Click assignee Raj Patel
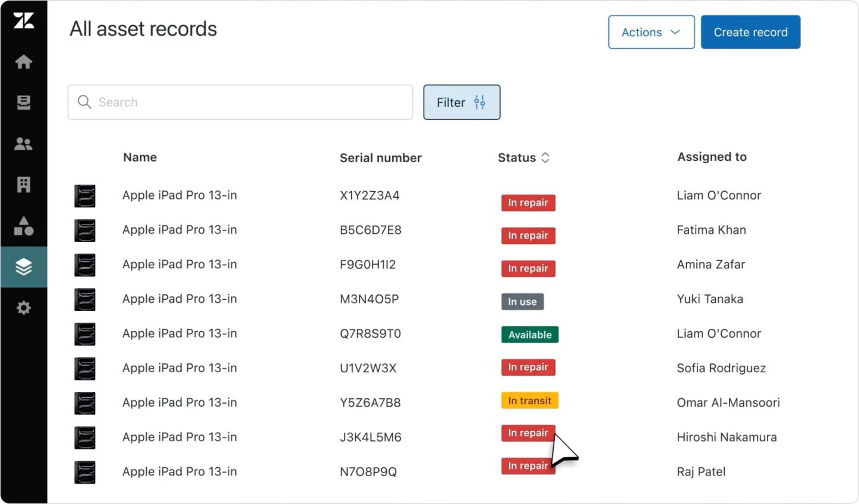Viewport: 859px width, 504px height. coord(701,472)
